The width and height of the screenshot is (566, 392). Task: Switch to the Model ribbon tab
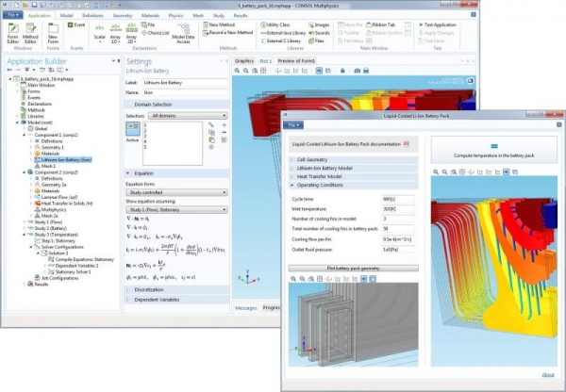pyautogui.click(x=66, y=15)
